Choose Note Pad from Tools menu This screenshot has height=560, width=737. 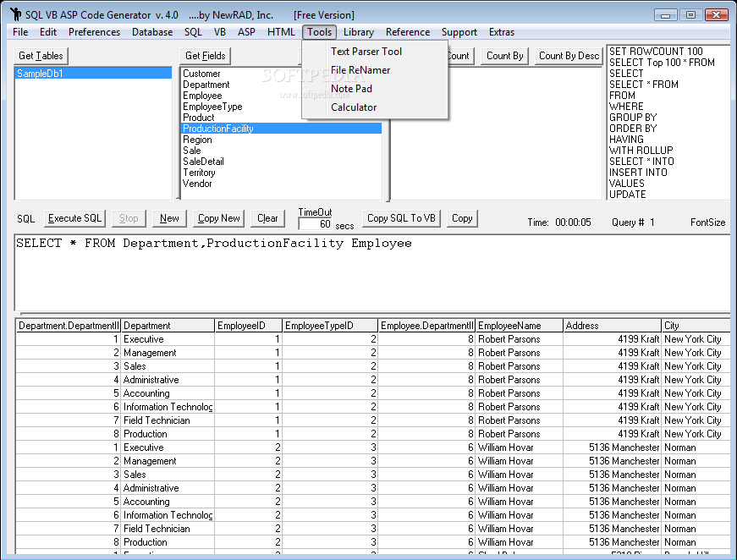point(375,89)
